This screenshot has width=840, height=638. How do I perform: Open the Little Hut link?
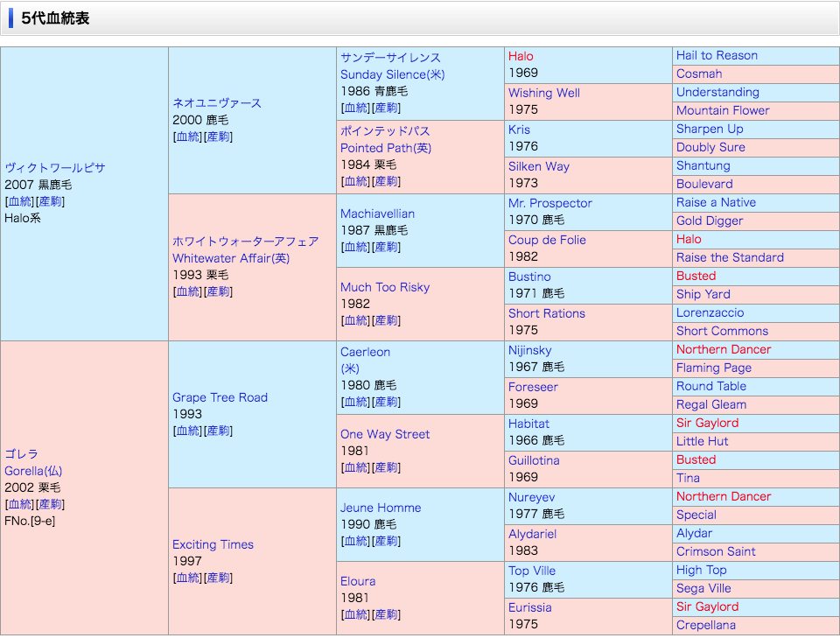click(x=703, y=441)
